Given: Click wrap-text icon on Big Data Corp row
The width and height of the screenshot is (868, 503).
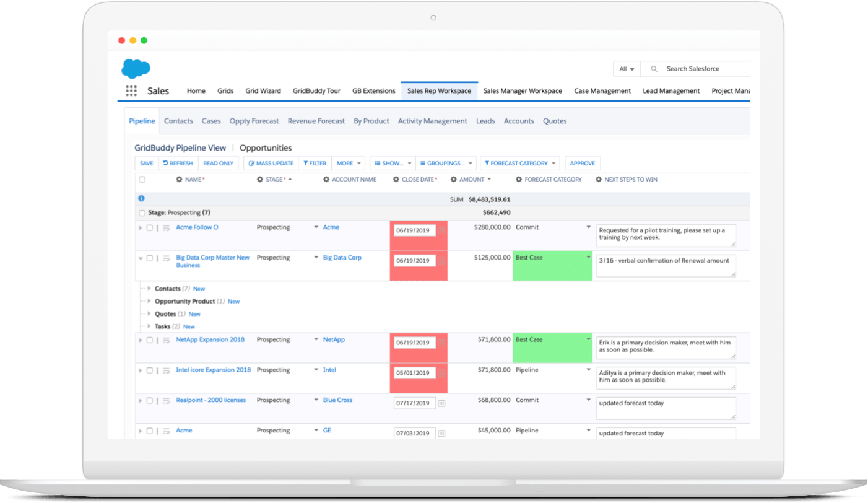Looking at the screenshot, I should coord(166,258).
